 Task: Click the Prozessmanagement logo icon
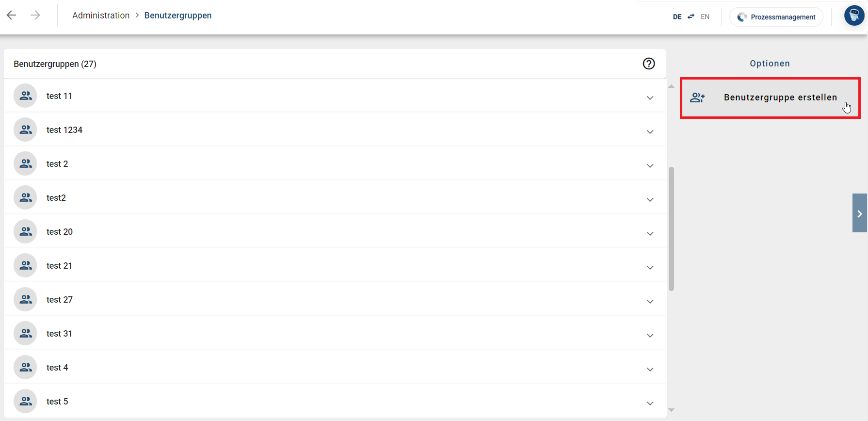(x=742, y=16)
